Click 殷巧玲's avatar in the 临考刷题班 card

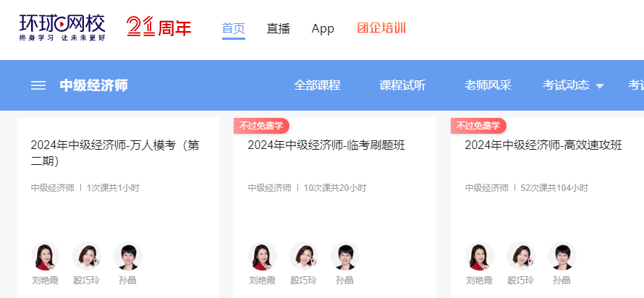point(304,256)
